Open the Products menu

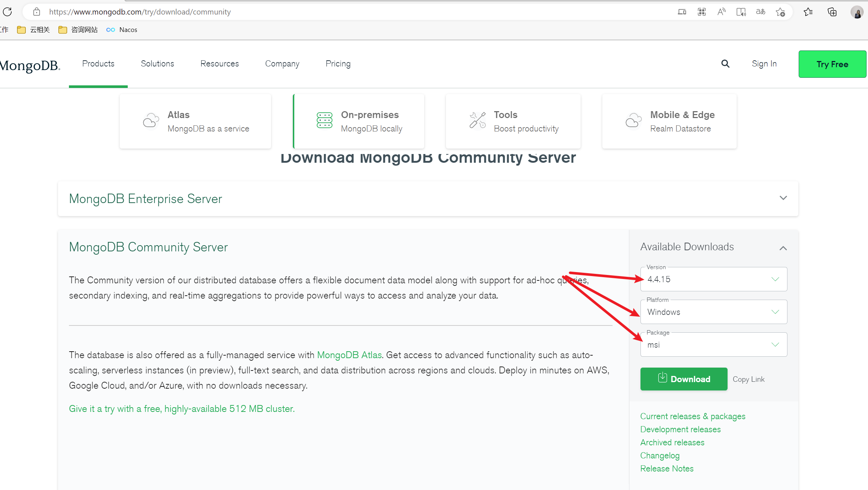98,64
